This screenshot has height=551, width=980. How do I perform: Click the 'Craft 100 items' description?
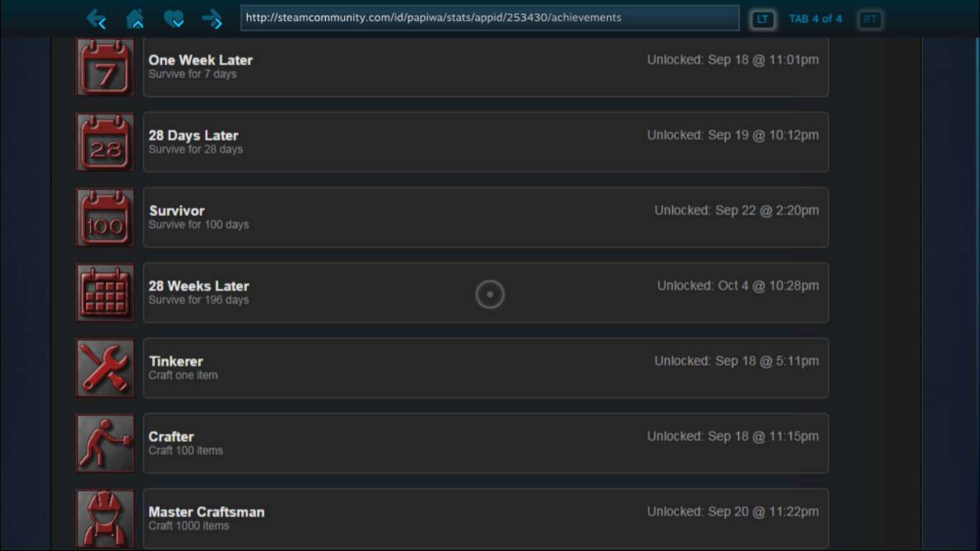pyautogui.click(x=186, y=451)
